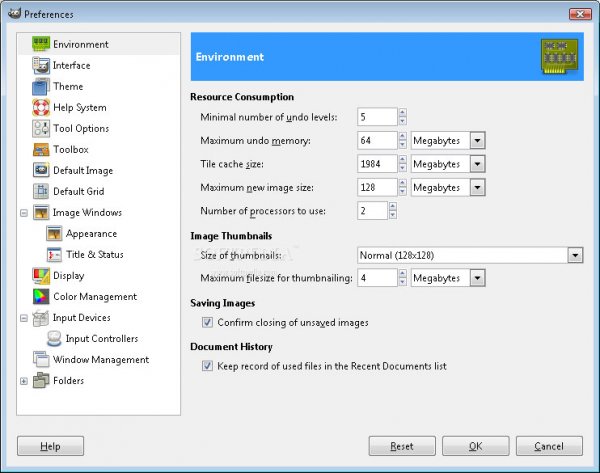Toggle Keep record of used files checkbox
600x473 pixels.
[x=207, y=366]
